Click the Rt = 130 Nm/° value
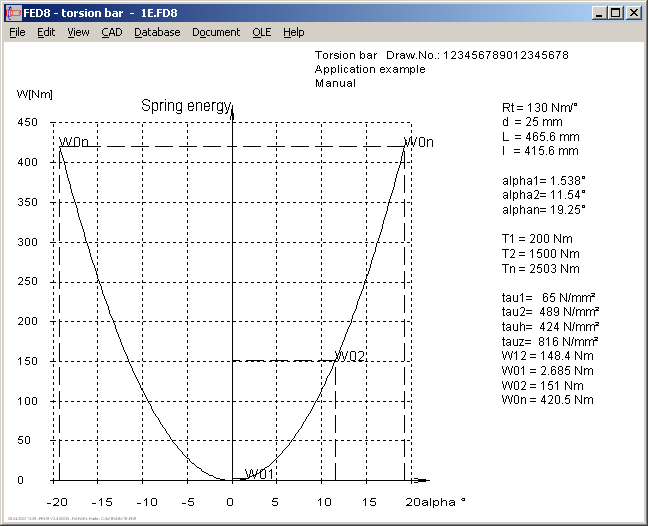This screenshot has width=648, height=526. point(540,107)
